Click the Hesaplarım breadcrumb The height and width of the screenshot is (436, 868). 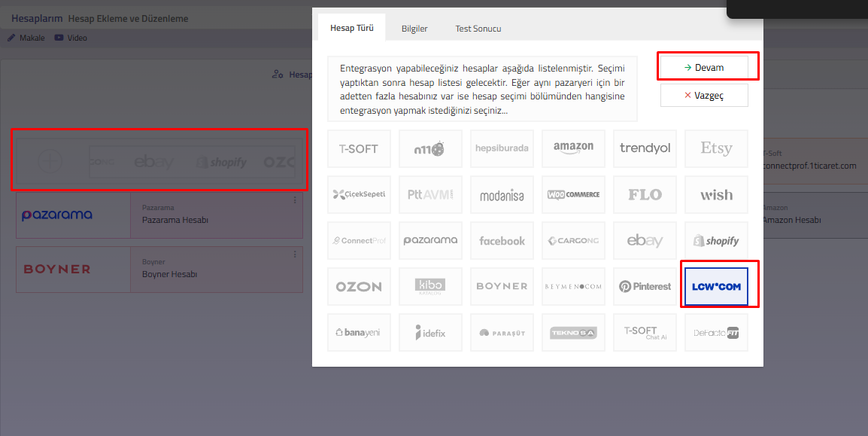(37, 18)
